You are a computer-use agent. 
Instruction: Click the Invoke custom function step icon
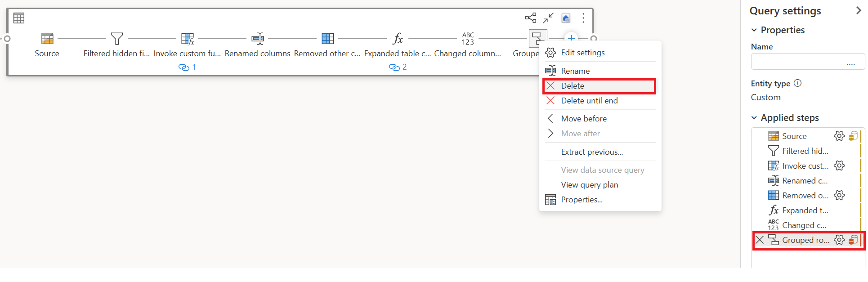pos(188,39)
